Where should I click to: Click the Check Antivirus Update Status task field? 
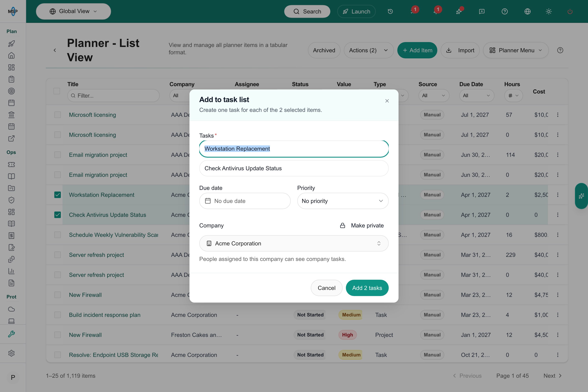click(294, 168)
